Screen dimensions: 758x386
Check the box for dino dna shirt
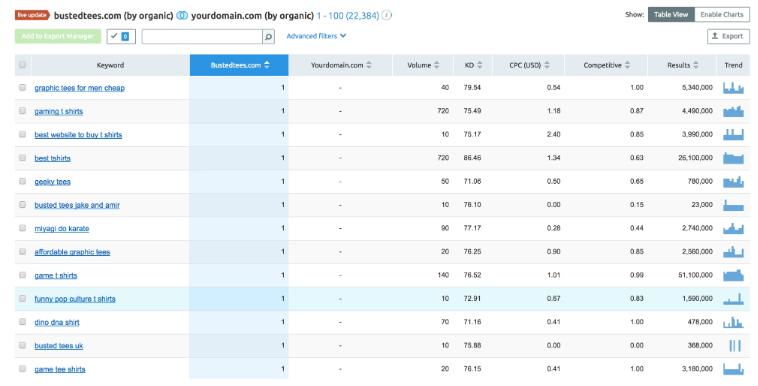click(22, 322)
